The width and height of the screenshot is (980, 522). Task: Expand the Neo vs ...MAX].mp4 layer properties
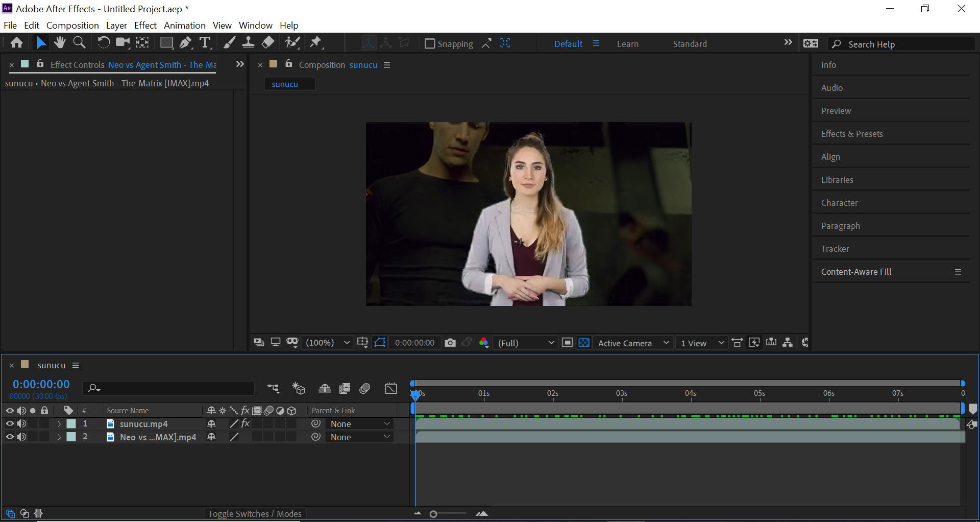[x=59, y=437]
